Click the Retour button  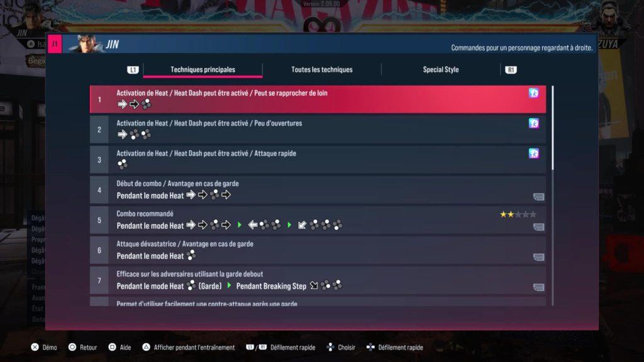pos(82,347)
